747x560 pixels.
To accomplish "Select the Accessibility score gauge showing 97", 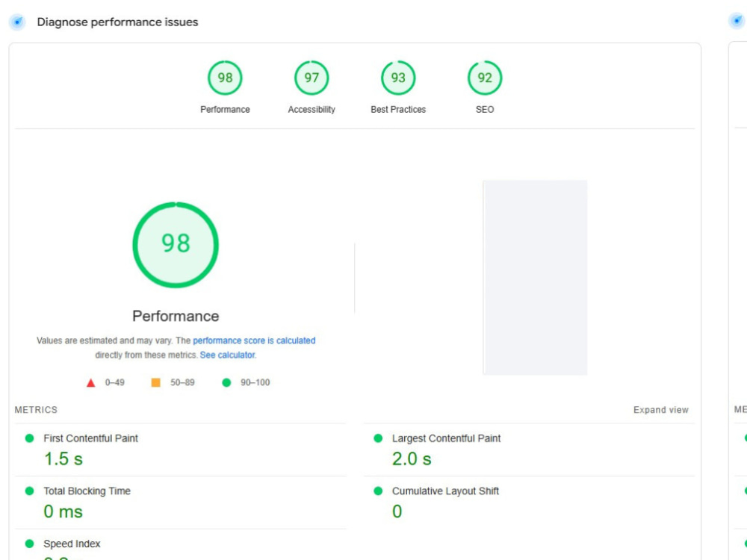I will click(311, 78).
